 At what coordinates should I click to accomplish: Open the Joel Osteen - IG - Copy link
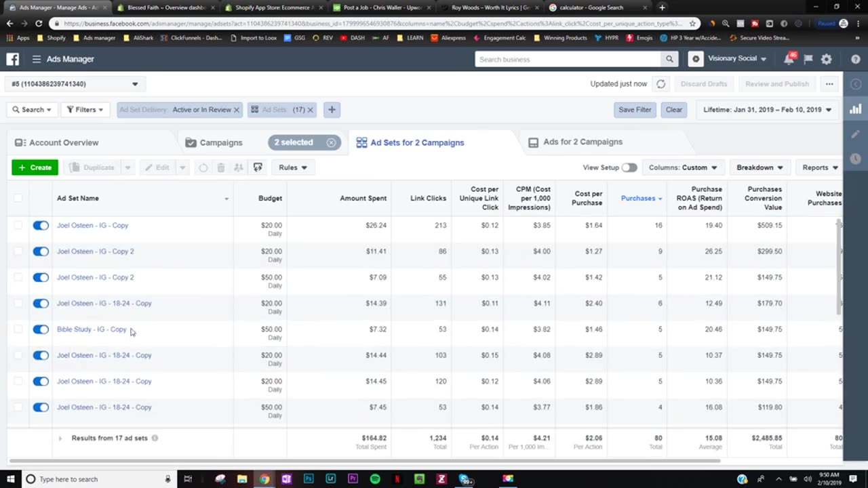point(92,226)
